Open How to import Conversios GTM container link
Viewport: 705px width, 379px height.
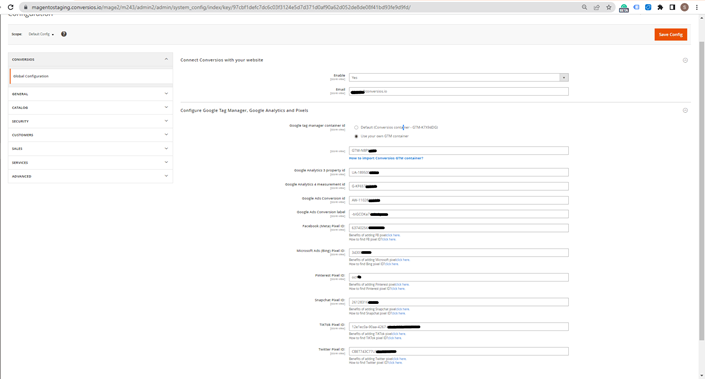pos(386,158)
